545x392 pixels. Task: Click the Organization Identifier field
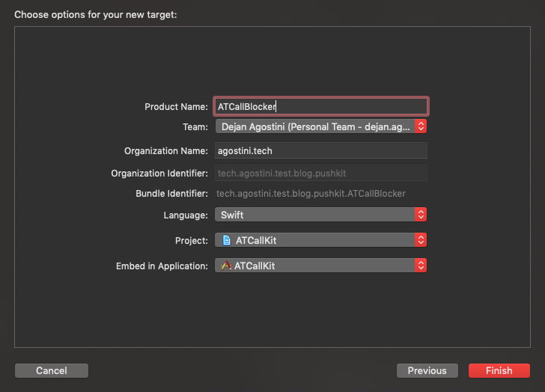click(320, 173)
